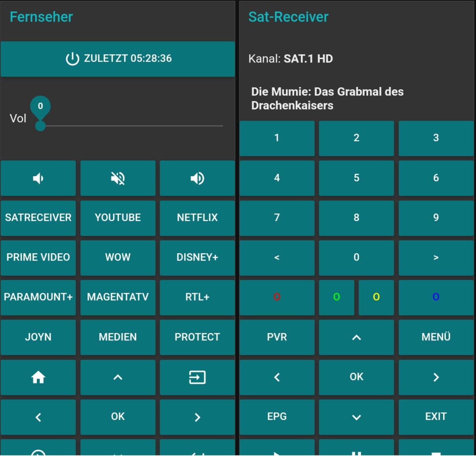The height and width of the screenshot is (456, 476).
Task: Select digit 4 on Sat-Receiver keypad
Action: click(x=277, y=178)
